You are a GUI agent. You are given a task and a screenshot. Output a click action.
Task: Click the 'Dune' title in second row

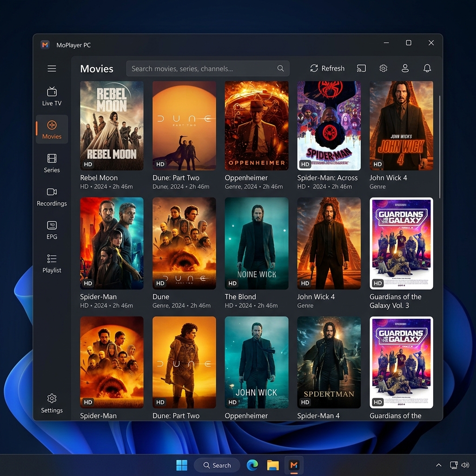click(x=160, y=297)
